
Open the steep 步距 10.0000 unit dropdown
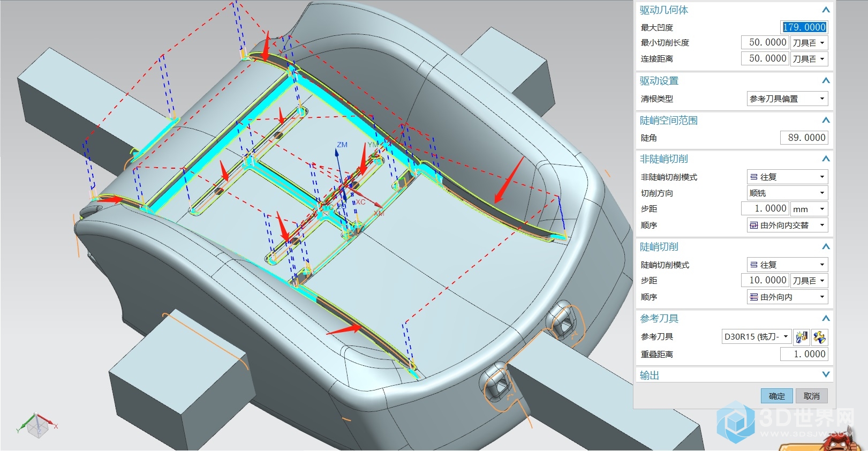pos(809,281)
